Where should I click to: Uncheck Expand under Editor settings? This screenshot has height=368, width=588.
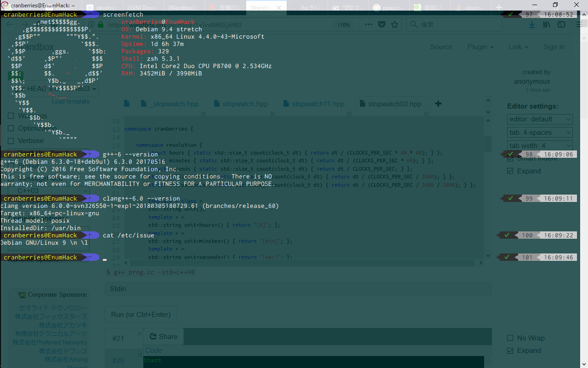point(510,171)
